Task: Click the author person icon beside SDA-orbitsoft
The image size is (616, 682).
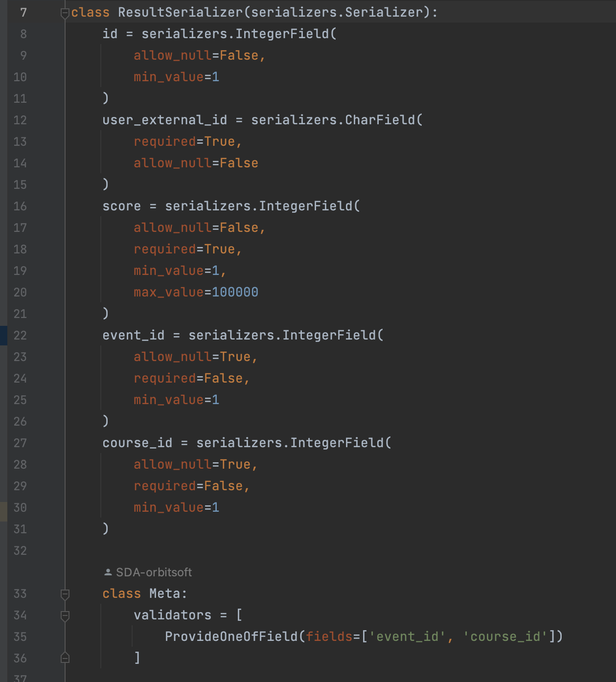Action: (x=108, y=572)
